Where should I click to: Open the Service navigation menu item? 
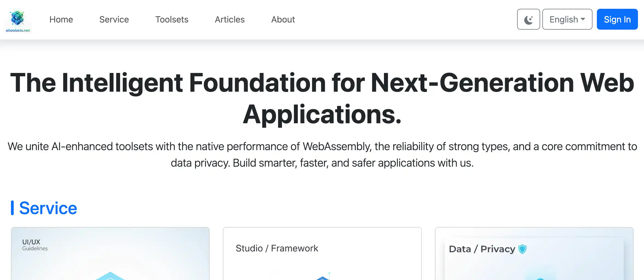pos(114,19)
